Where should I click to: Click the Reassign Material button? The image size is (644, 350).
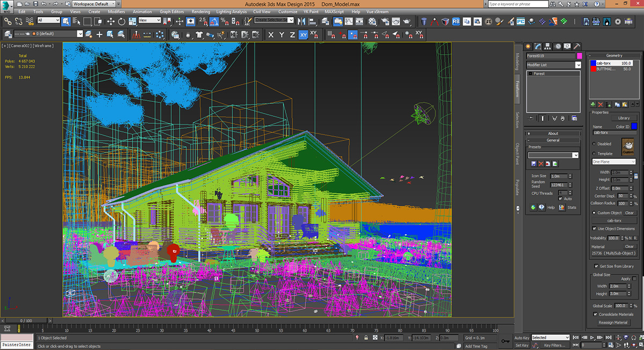613,323
